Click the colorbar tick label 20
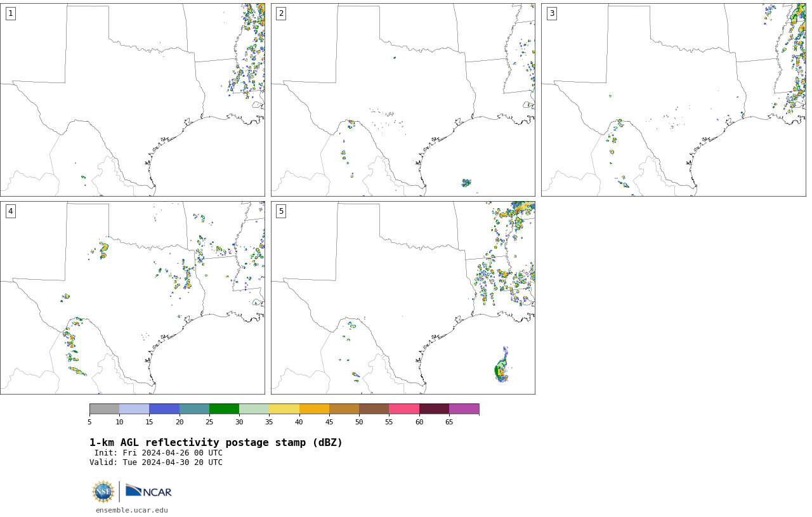Viewport: 812px width, 517px height. click(180, 422)
